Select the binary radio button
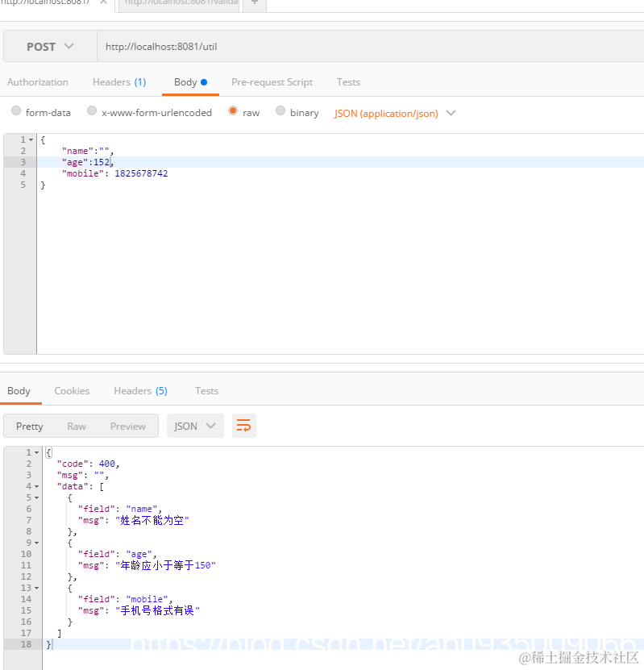This screenshot has height=670, width=644. point(280,110)
